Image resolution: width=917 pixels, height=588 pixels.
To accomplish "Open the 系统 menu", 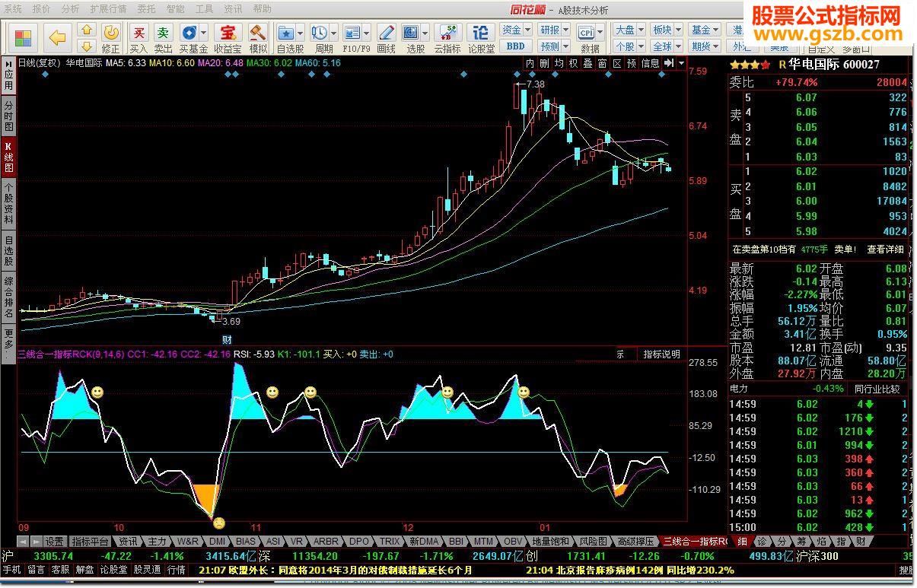I will (x=13, y=9).
